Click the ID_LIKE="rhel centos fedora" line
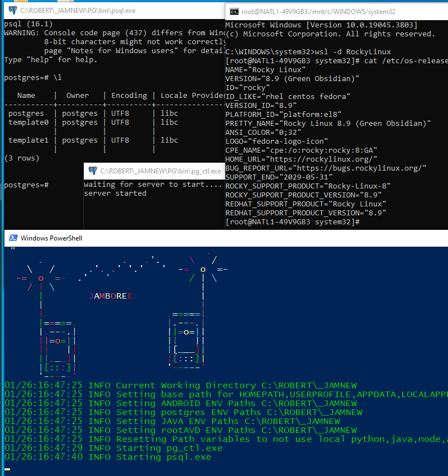The height and width of the screenshot is (476, 448). pos(287,97)
